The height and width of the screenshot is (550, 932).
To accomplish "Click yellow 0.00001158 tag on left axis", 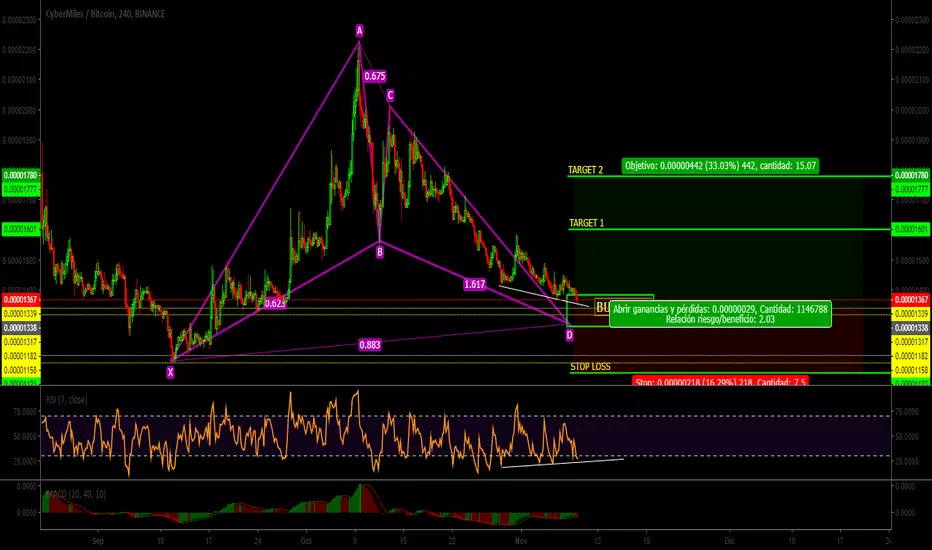I will (x=21, y=370).
